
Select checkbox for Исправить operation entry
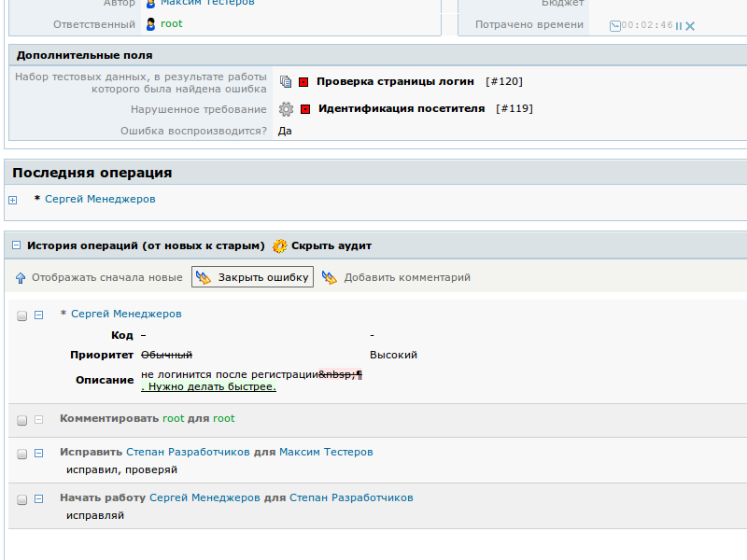point(22,454)
